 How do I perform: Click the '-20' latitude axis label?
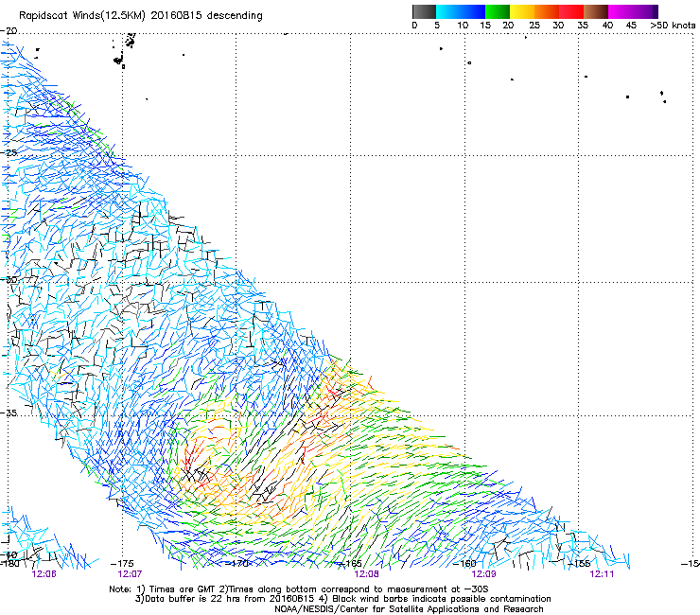(9, 30)
